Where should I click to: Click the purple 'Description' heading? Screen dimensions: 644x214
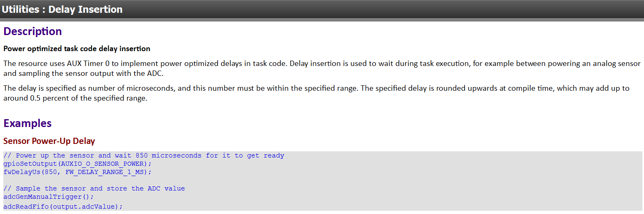coord(33,31)
